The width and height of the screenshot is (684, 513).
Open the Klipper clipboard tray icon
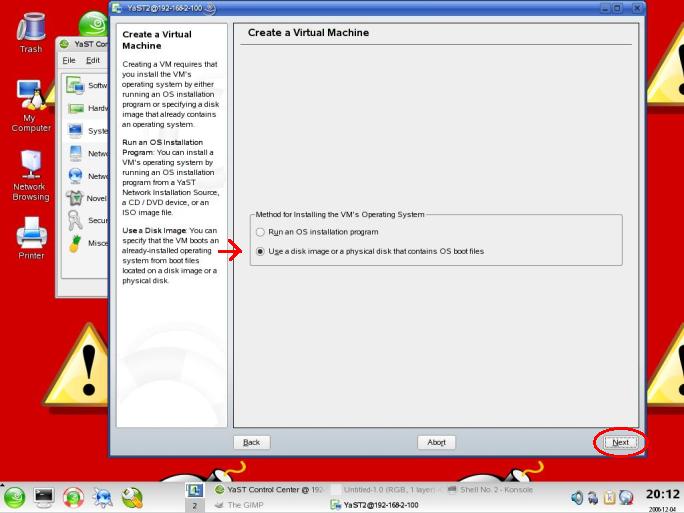(609, 497)
